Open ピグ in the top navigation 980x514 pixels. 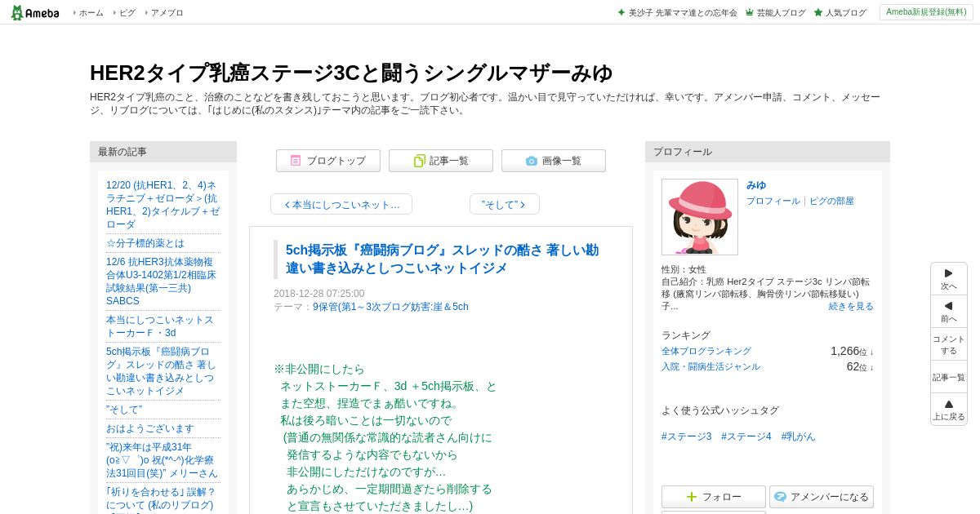point(127,13)
